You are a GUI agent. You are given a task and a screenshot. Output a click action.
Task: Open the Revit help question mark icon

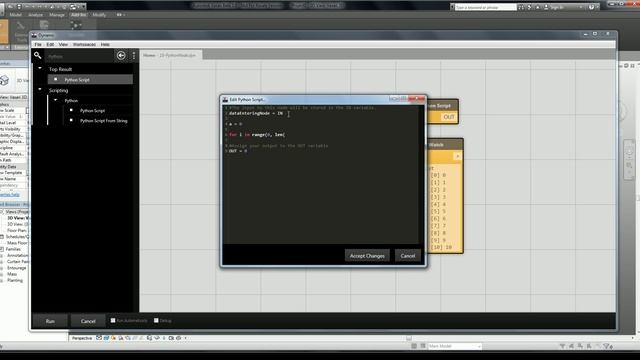591,7
